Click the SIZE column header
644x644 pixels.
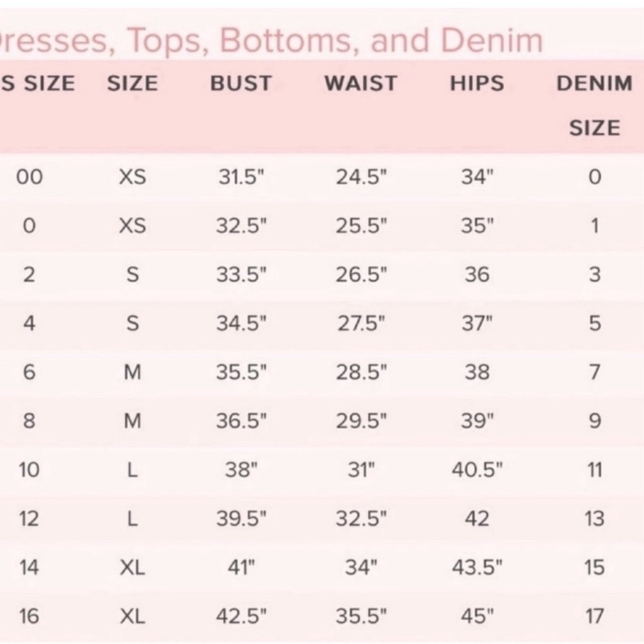tap(132, 83)
